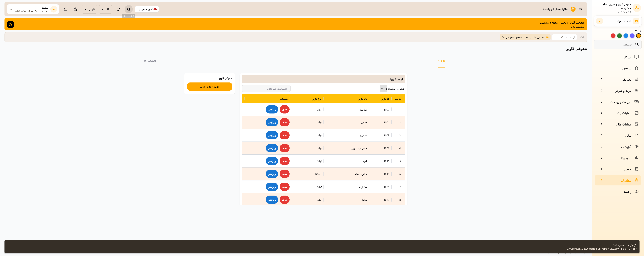Click black user settings icon on orange banner

[x=10, y=24]
